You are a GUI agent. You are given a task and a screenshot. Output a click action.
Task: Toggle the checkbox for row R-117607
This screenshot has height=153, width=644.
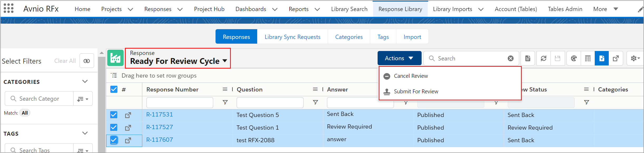(114, 140)
